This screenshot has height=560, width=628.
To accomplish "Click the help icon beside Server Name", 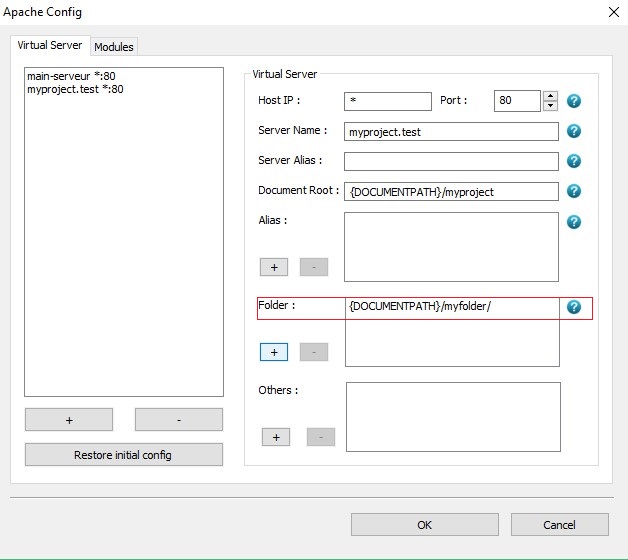I will pyautogui.click(x=574, y=131).
